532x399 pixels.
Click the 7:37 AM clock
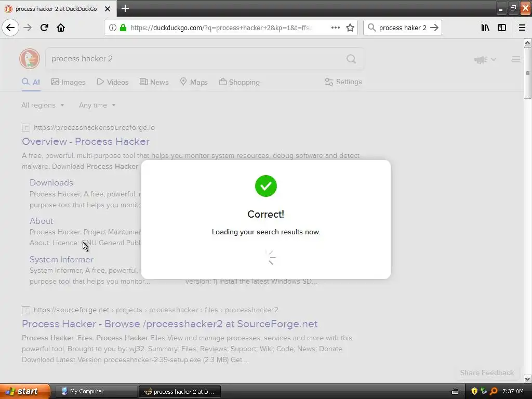coord(513,391)
